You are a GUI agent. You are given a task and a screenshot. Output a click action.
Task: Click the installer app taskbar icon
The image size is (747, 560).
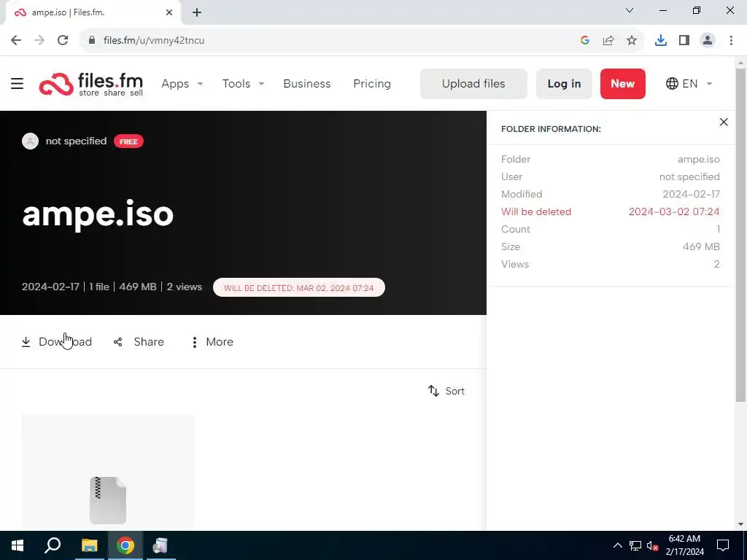coord(160,545)
